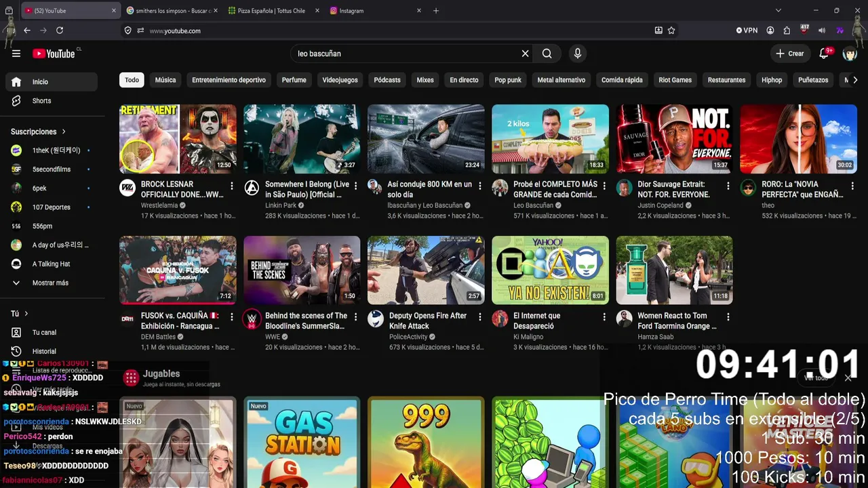Expand the Suscripciones section
Screen dimensions: 868x488
point(39,131)
